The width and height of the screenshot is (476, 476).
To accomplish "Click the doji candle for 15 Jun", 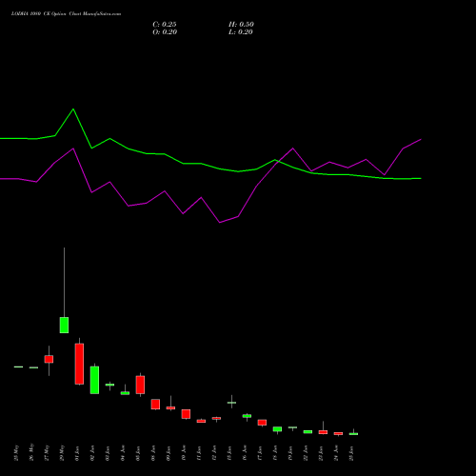I will (231, 403).
